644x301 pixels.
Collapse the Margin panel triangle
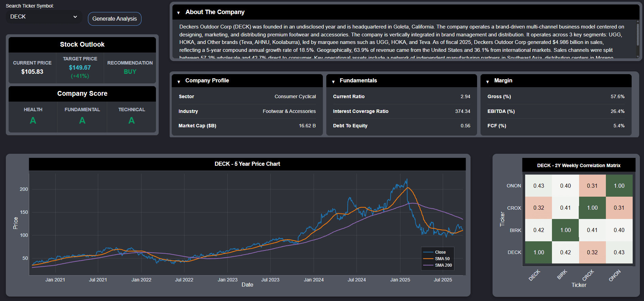488,81
